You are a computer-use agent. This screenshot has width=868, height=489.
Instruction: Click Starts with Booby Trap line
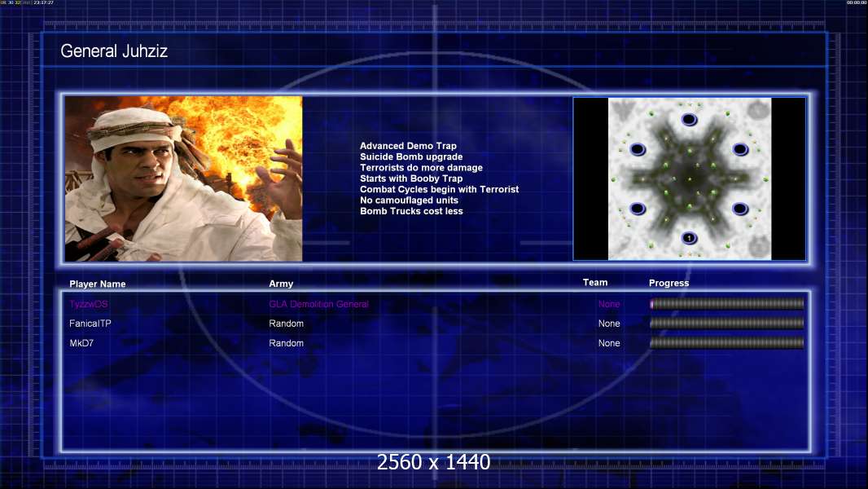point(411,178)
